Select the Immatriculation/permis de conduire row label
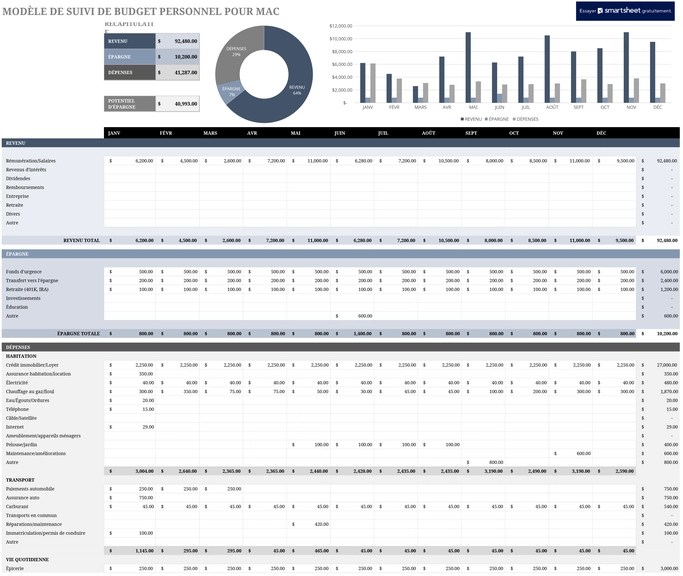Screen dimensions: 683x576 (x=46, y=533)
